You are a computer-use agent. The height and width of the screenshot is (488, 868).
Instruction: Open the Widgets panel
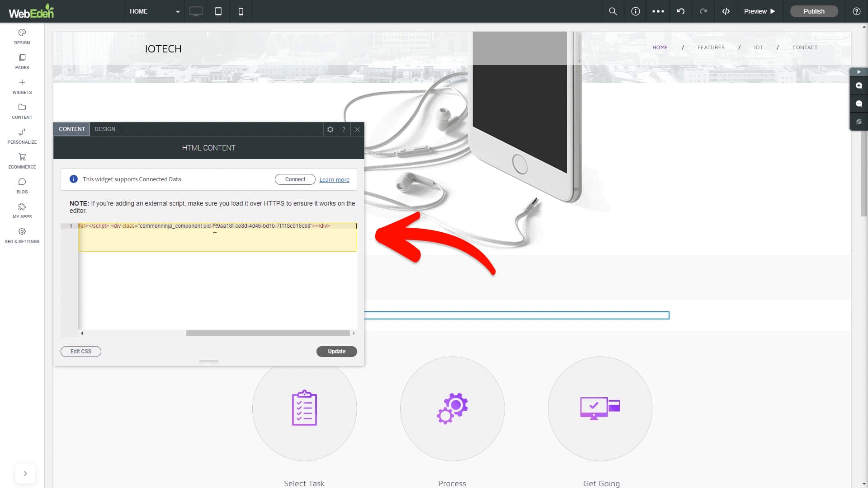pos(22,87)
